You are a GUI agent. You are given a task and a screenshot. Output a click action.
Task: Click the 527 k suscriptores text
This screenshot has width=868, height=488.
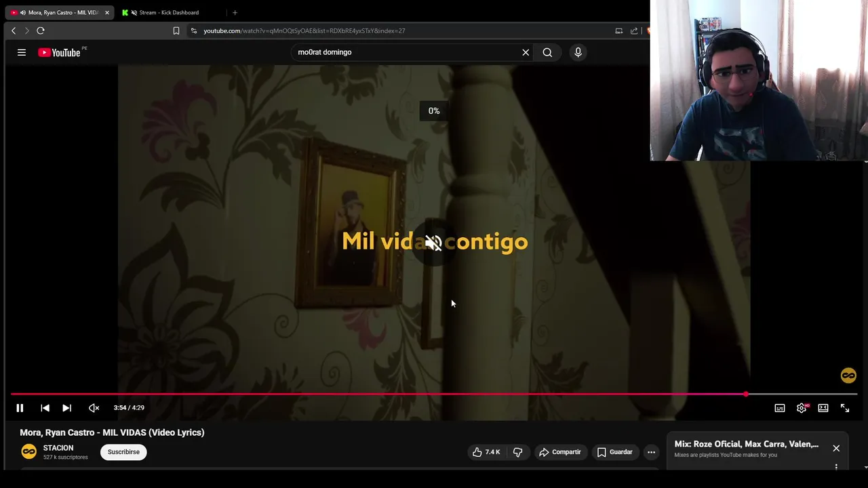(66, 457)
